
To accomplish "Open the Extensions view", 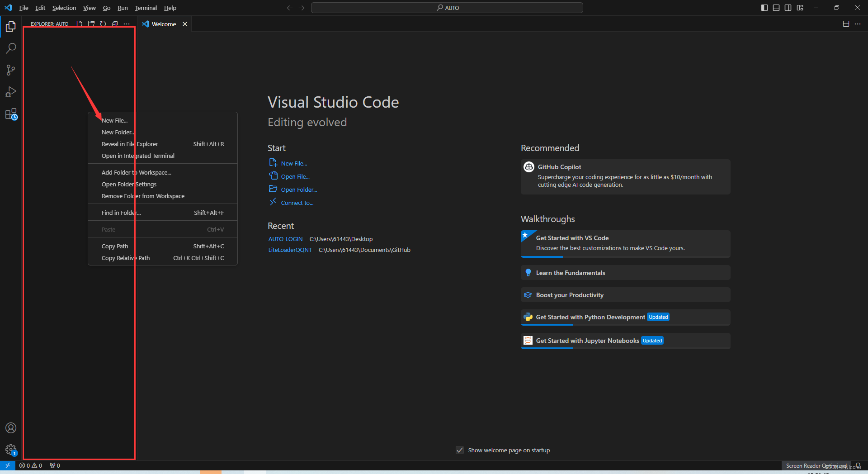I will [x=11, y=114].
